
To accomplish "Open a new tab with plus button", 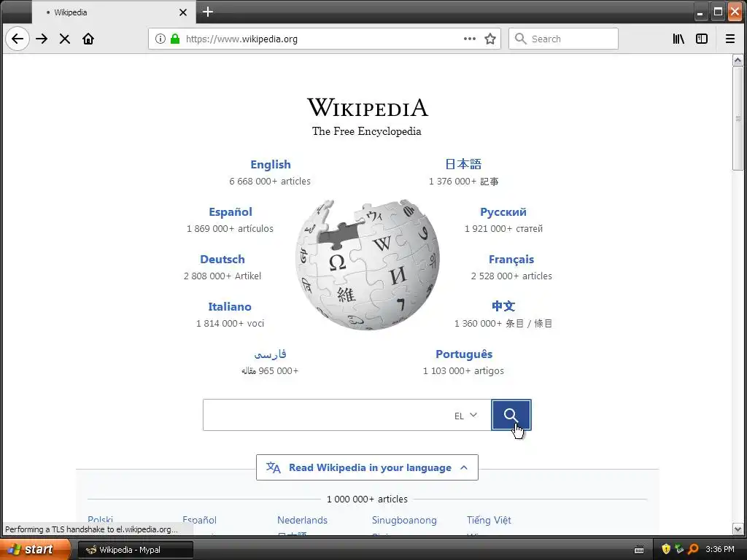I will coord(208,12).
